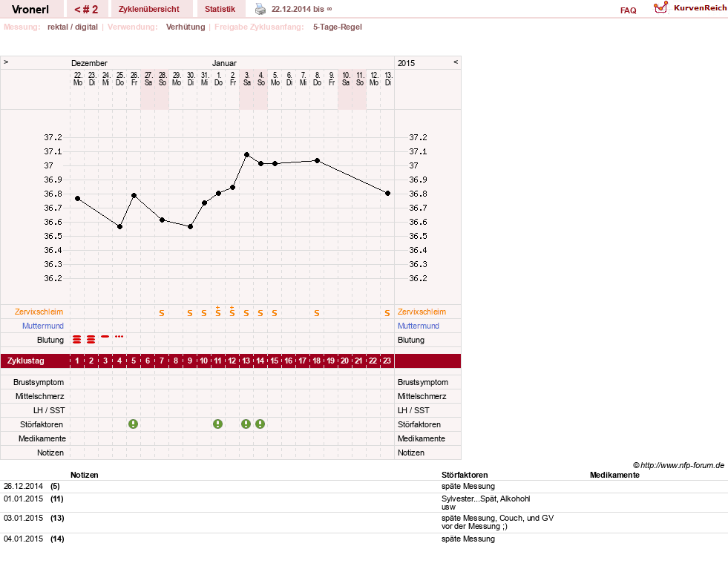728x569 pixels.
Task: Select temperature point on 3 January (37.08)
Action: (x=246, y=154)
